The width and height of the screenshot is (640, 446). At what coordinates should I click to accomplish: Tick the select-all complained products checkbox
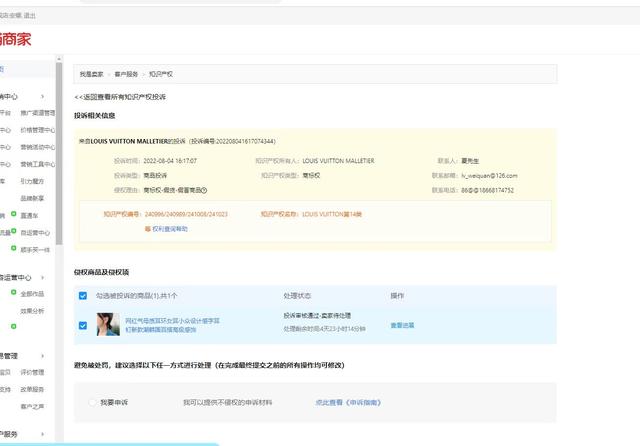tap(83, 295)
